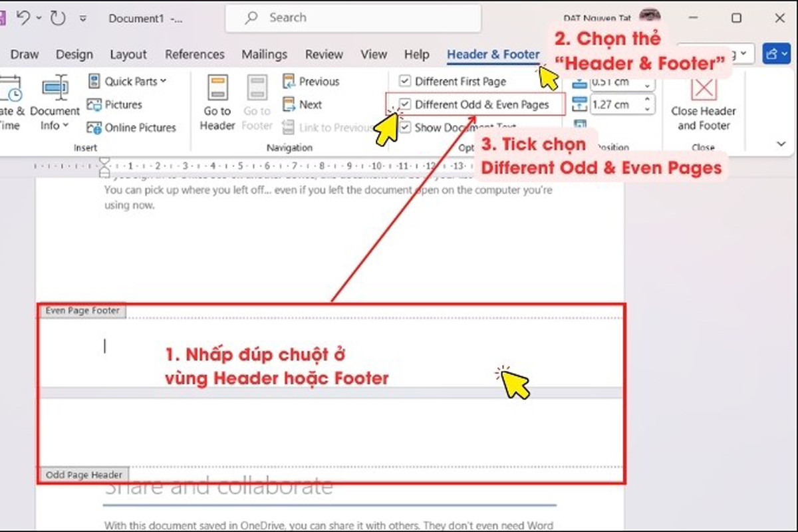
Task: Open the Help tab
Action: click(417, 55)
